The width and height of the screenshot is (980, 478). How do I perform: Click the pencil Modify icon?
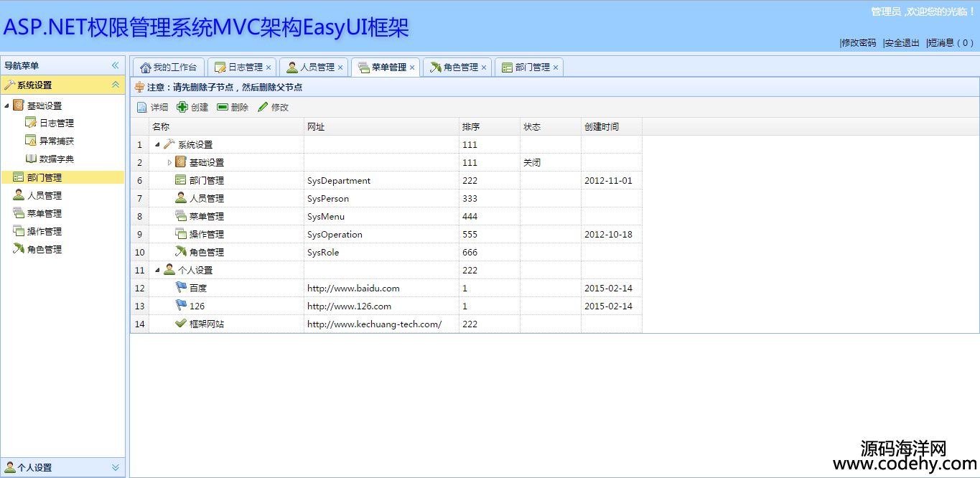click(263, 107)
